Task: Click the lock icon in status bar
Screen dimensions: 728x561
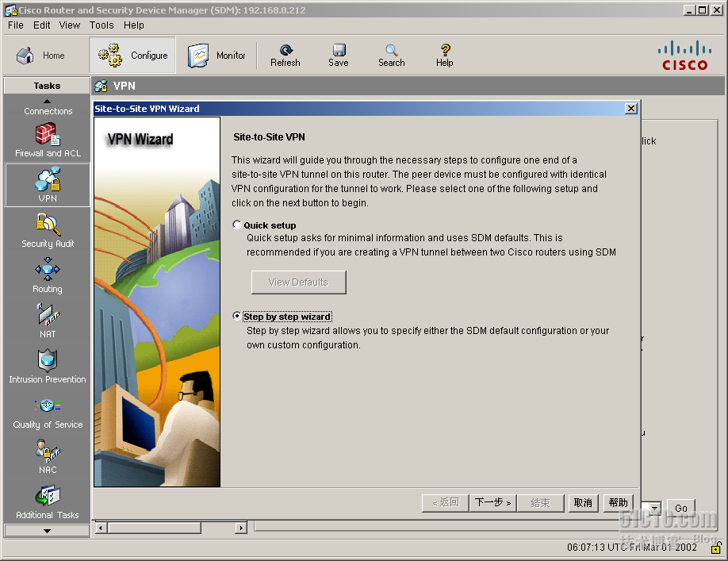Action: point(716,548)
